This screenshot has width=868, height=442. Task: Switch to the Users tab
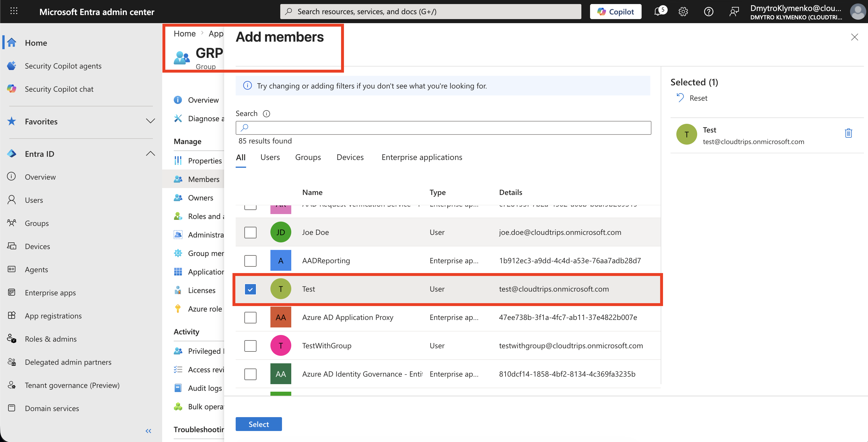270,157
